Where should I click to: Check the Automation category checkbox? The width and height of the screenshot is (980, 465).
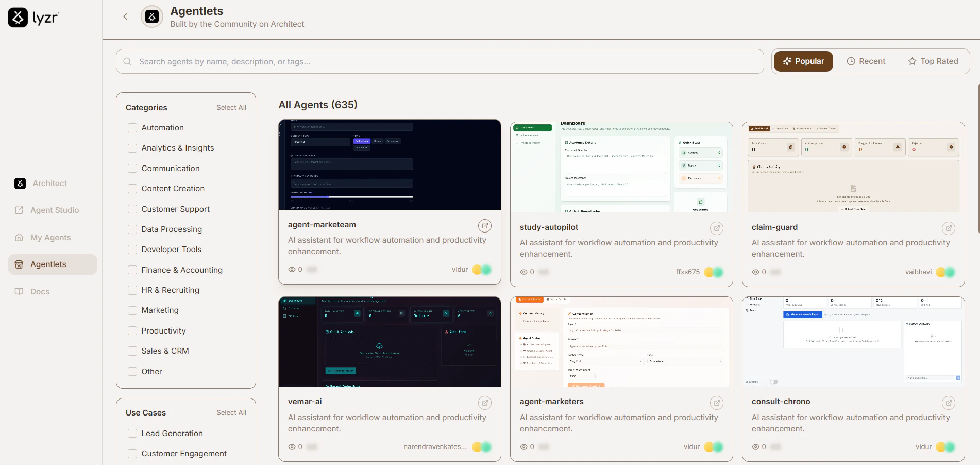(132, 127)
